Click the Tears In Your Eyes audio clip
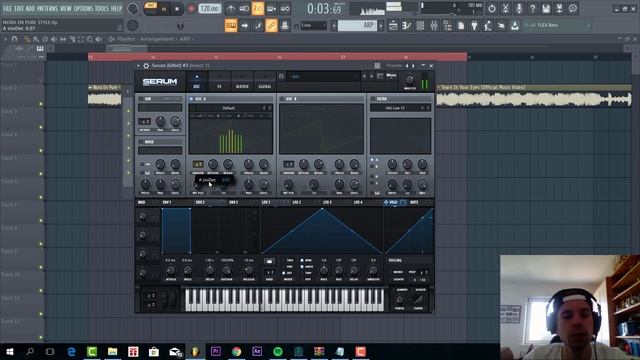 coord(533,96)
